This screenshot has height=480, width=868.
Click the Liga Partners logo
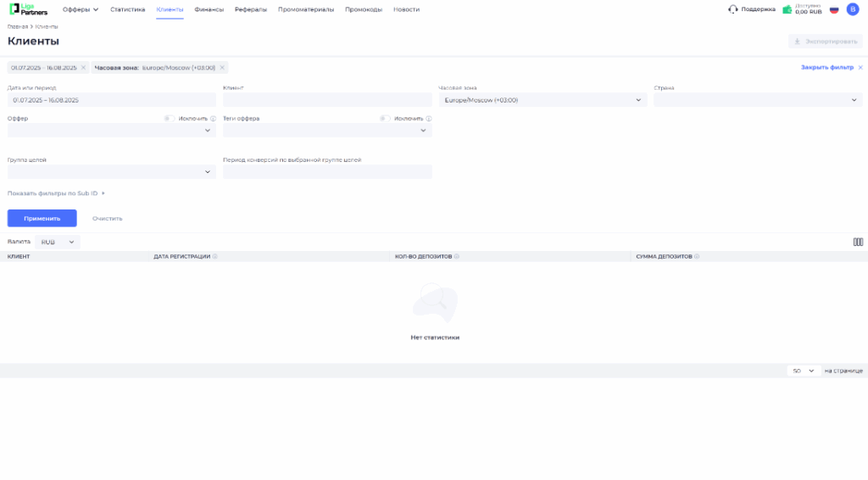28,9
